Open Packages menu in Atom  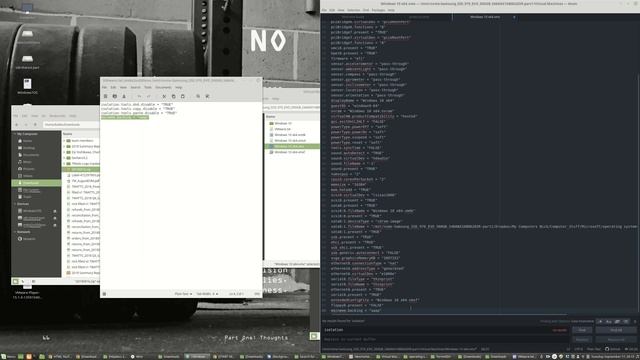pos(378,10)
